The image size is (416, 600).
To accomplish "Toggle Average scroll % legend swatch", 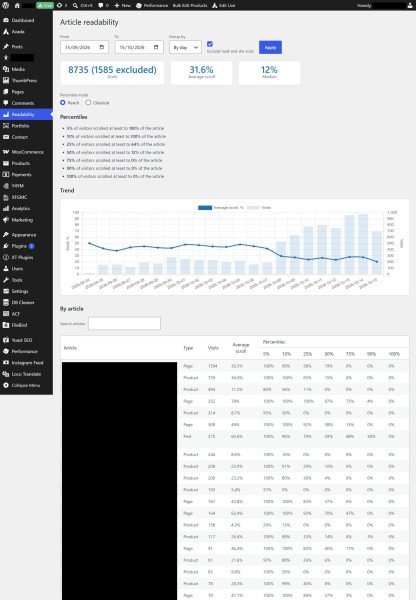I will (205, 208).
